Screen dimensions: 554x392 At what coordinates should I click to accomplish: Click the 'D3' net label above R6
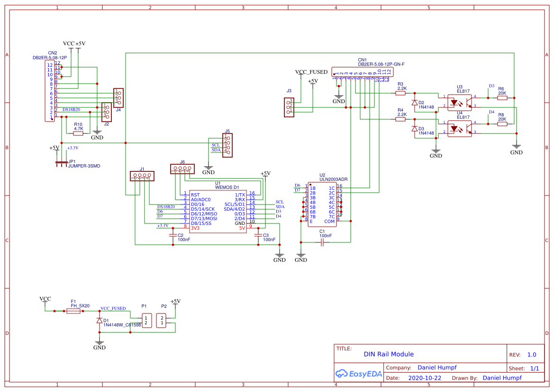coord(492,86)
